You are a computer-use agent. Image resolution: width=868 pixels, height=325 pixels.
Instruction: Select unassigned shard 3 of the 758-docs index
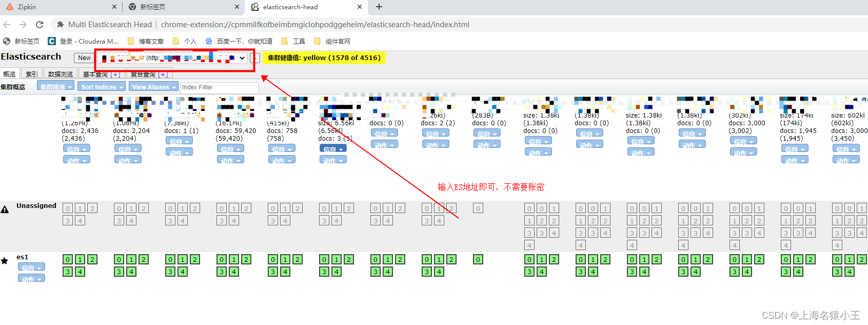pos(273,220)
